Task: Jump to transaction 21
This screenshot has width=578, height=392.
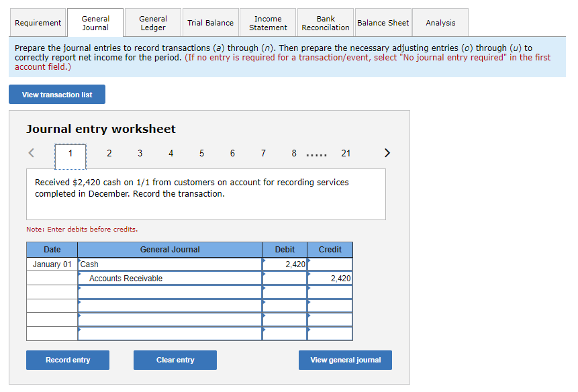Action: coord(346,153)
